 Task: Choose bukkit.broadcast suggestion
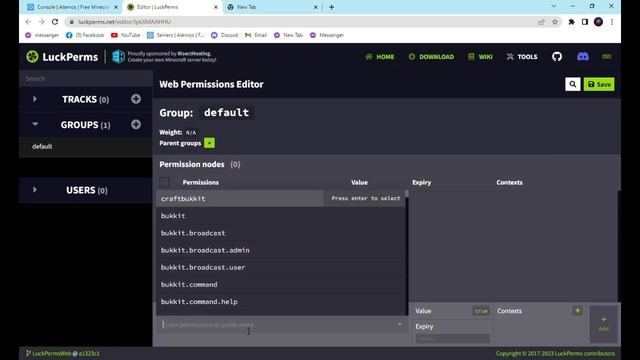tap(280, 233)
